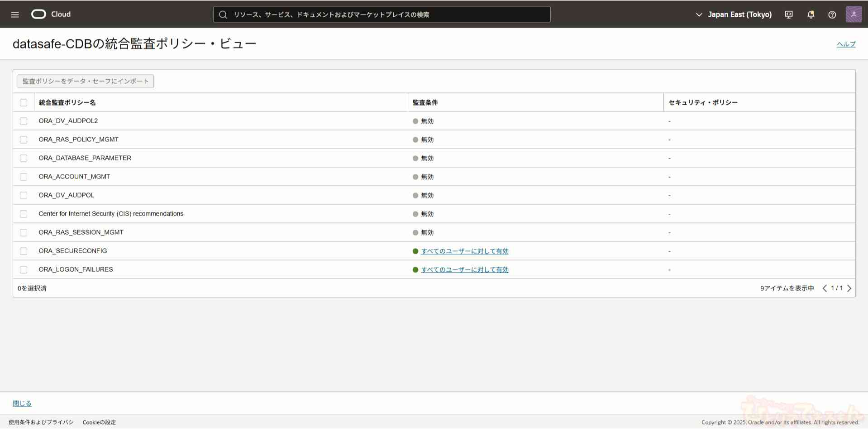
Task: Open the help question mark icon
Action: click(832, 14)
